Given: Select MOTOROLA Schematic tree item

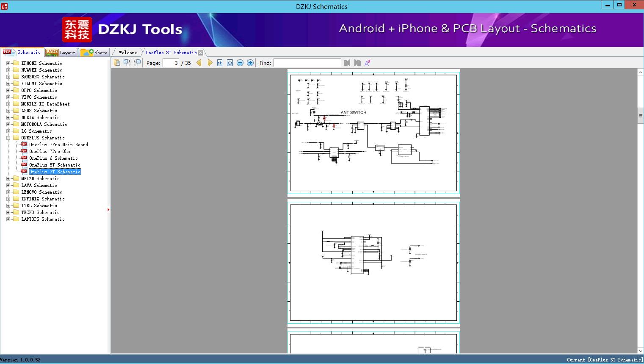Looking at the screenshot, I should (x=44, y=124).
